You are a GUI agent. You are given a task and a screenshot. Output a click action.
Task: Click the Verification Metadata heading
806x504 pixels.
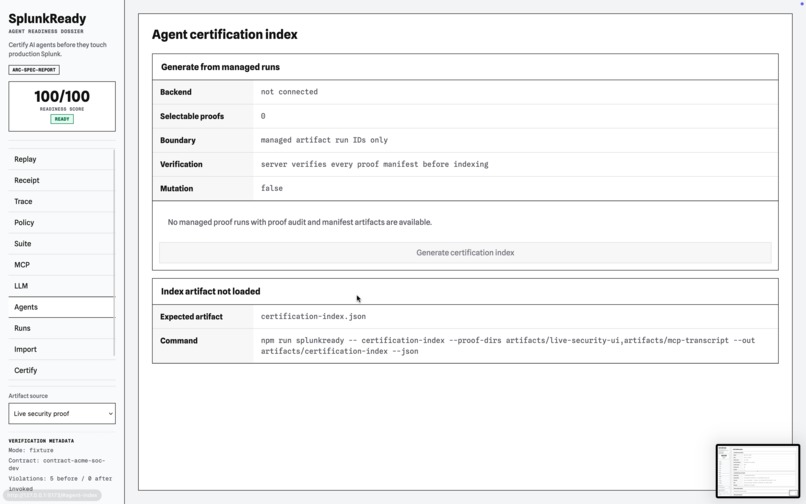point(41,441)
